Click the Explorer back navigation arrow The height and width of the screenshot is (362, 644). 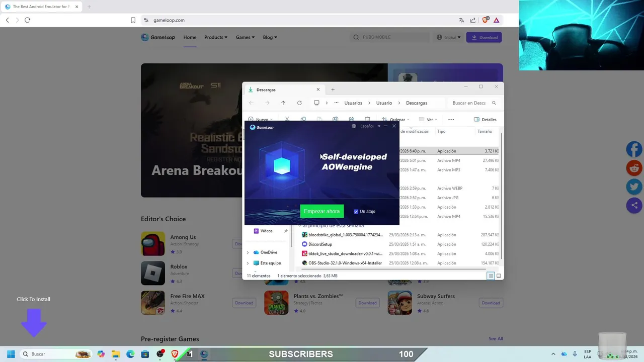pyautogui.click(x=251, y=103)
